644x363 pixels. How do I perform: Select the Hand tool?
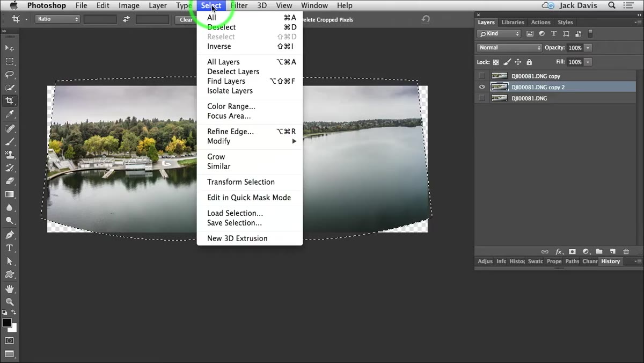point(10,289)
